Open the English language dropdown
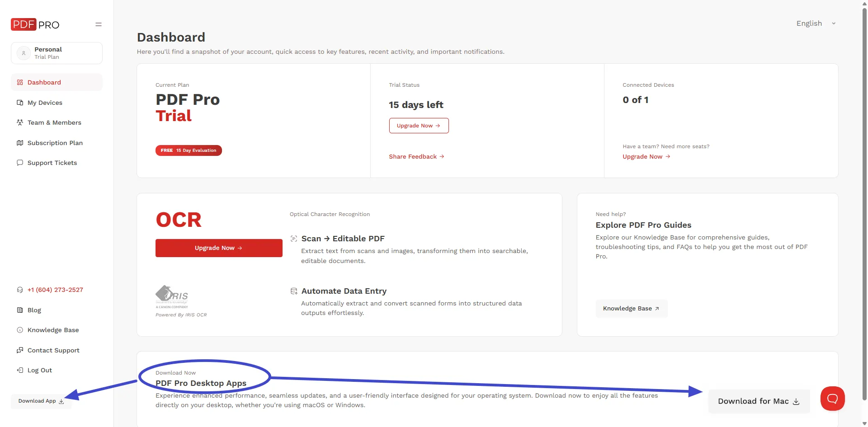The width and height of the screenshot is (868, 427). (x=816, y=23)
